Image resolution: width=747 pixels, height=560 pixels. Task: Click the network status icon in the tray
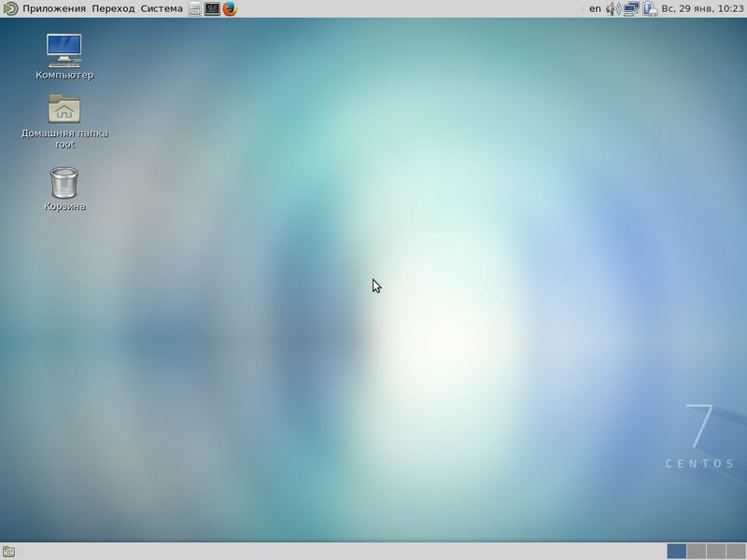pos(633,9)
